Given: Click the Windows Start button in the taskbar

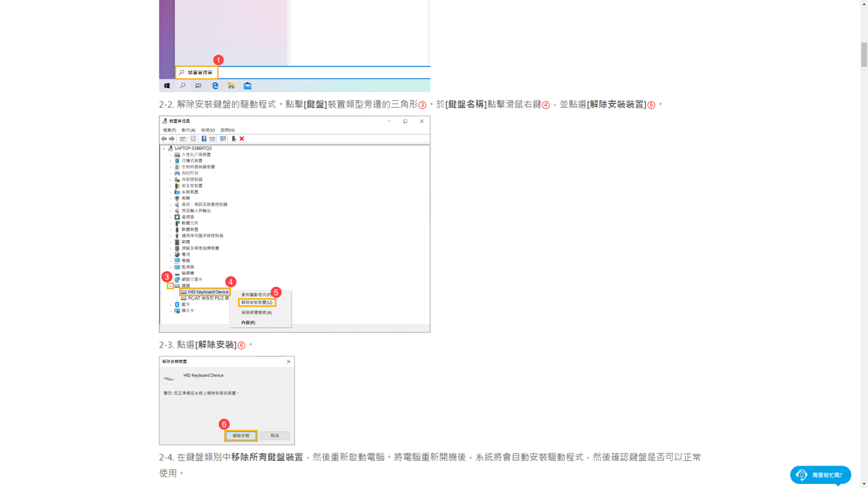Looking at the screenshot, I should point(167,86).
